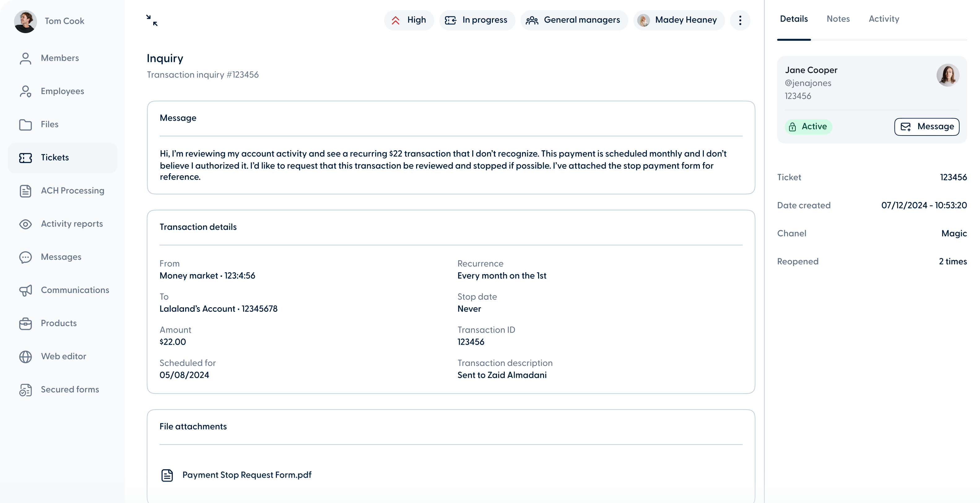Image resolution: width=980 pixels, height=503 pixels.
Task: Open Activity reports
Action: [72, 224]
